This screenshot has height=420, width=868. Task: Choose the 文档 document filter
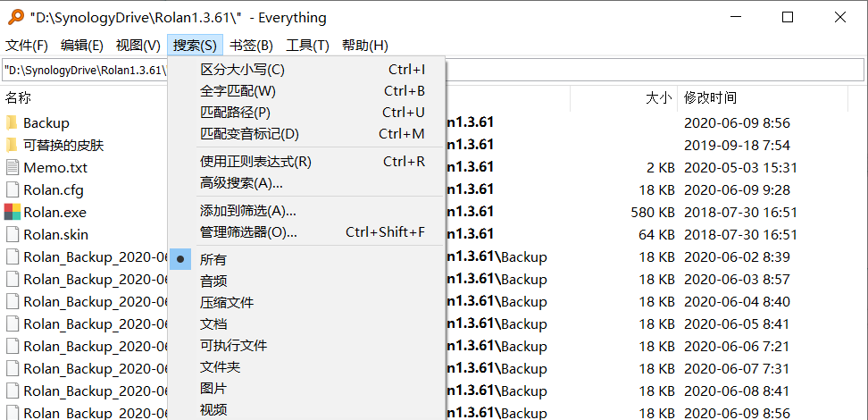(306, 324)
